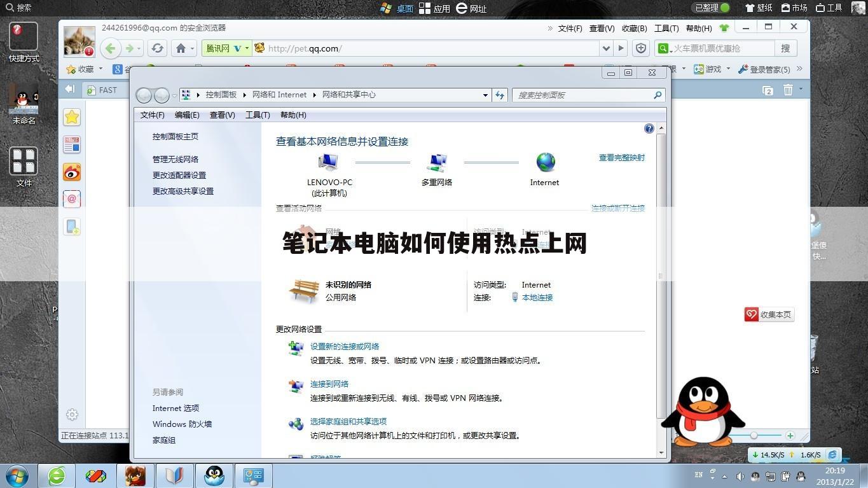Go to browser home page icon
Image resolution: width=868 pixels, height=488 pixels.
(181, 48)
